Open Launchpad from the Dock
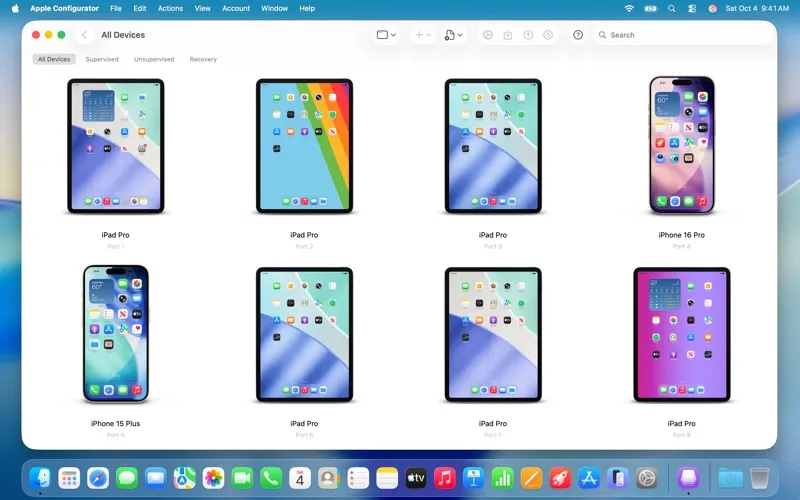 [x=69, y=478]
